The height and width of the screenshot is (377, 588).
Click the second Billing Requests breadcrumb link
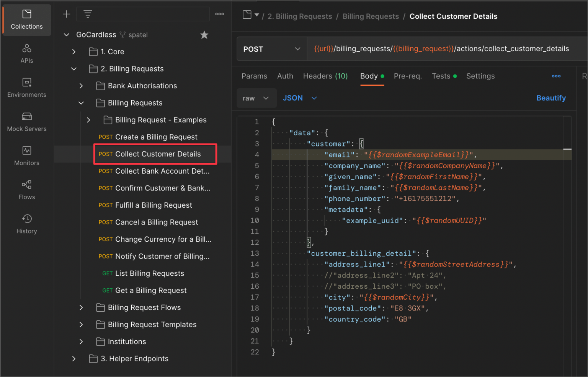click(x=371, y=16)
